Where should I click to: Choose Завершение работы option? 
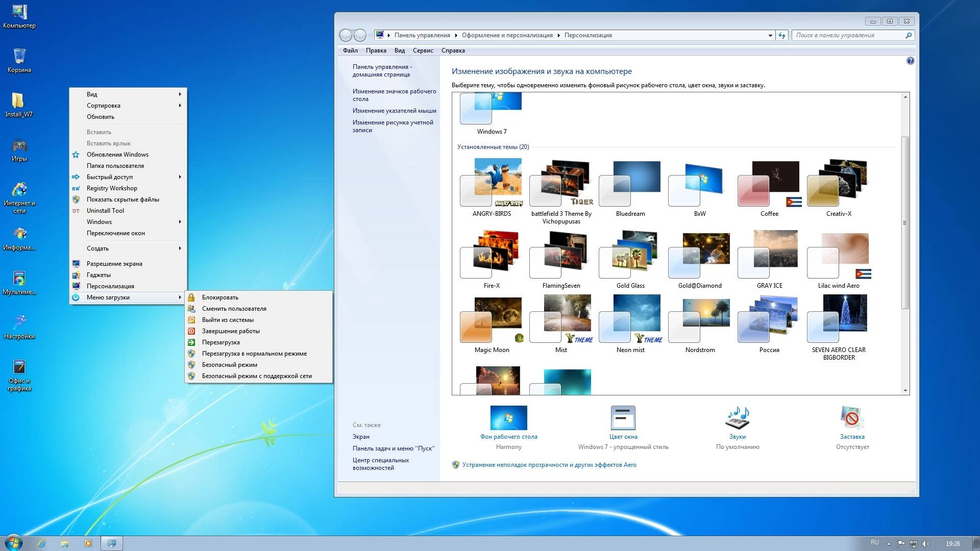[x=259, y=331]
